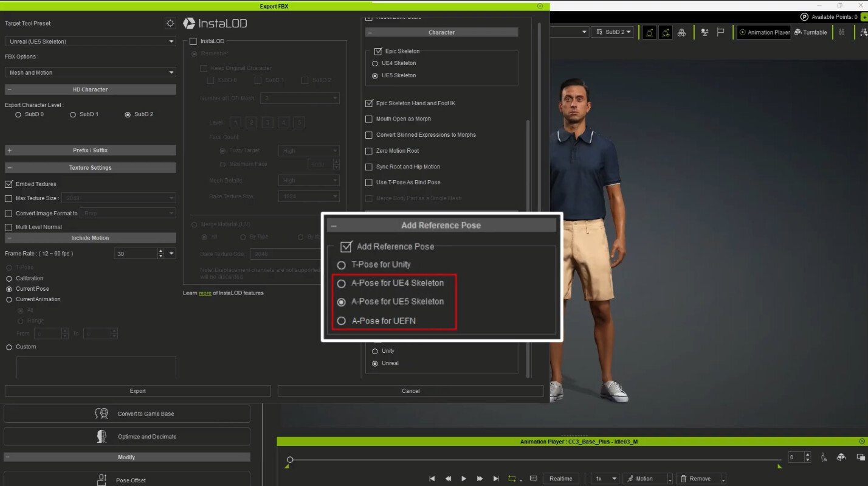
Task: Enable the Zero Motion Root checkbox
Action: pos(369,151)
